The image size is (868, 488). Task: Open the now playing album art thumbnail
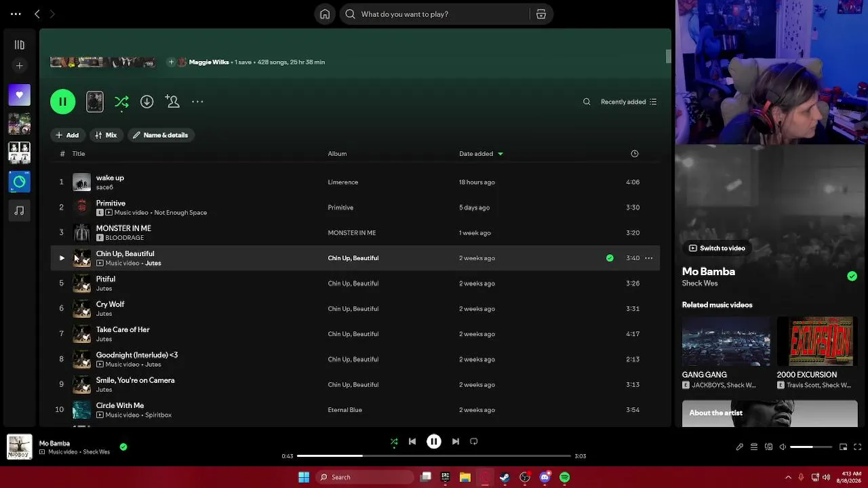pos(19,447)
